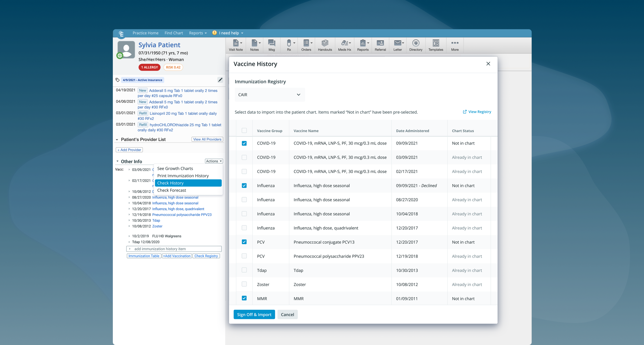Open the Templates icon

(436, 45)
